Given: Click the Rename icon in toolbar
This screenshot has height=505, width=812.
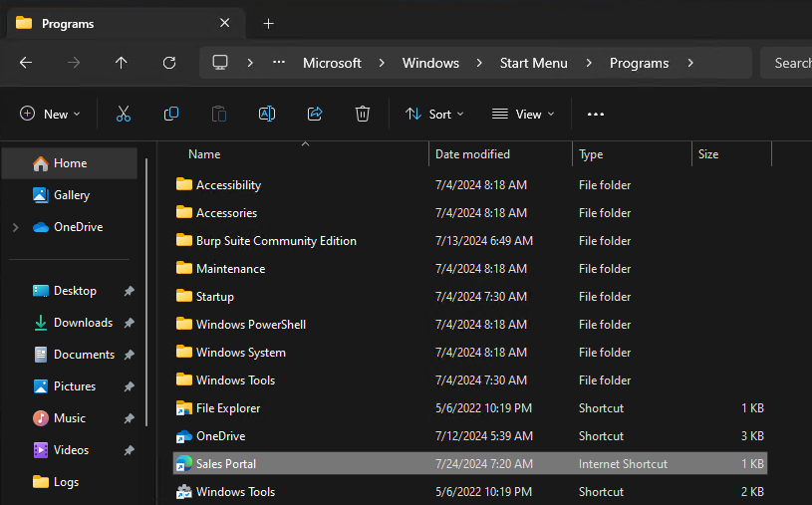Looking at the screenshot, I should [267, 114].
